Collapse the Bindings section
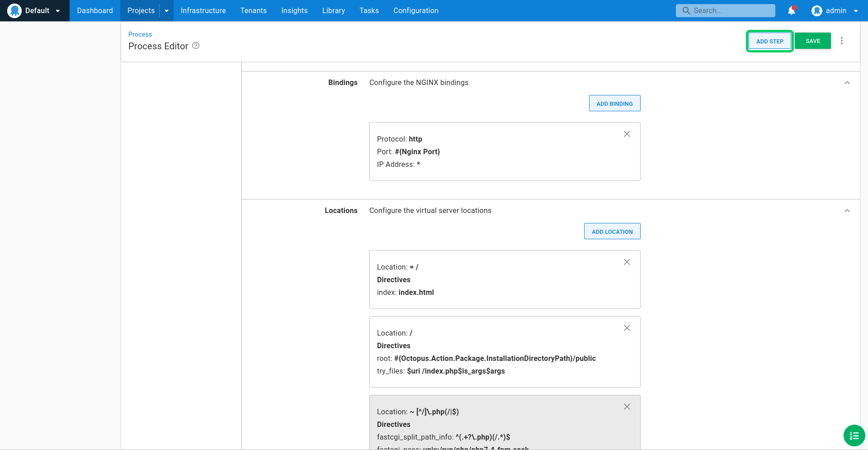The height and width of the screenshot is (450, 868). (x=847, y=83)
